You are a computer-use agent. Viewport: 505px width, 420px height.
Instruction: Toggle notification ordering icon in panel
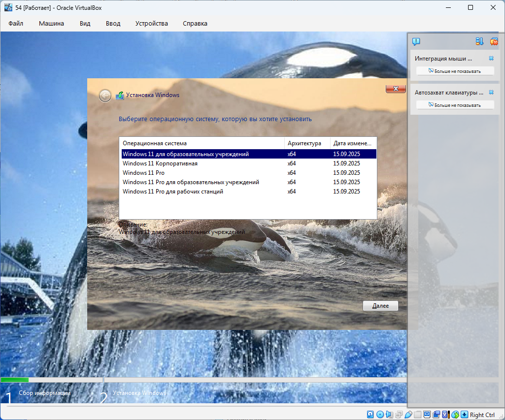[479, 41]
